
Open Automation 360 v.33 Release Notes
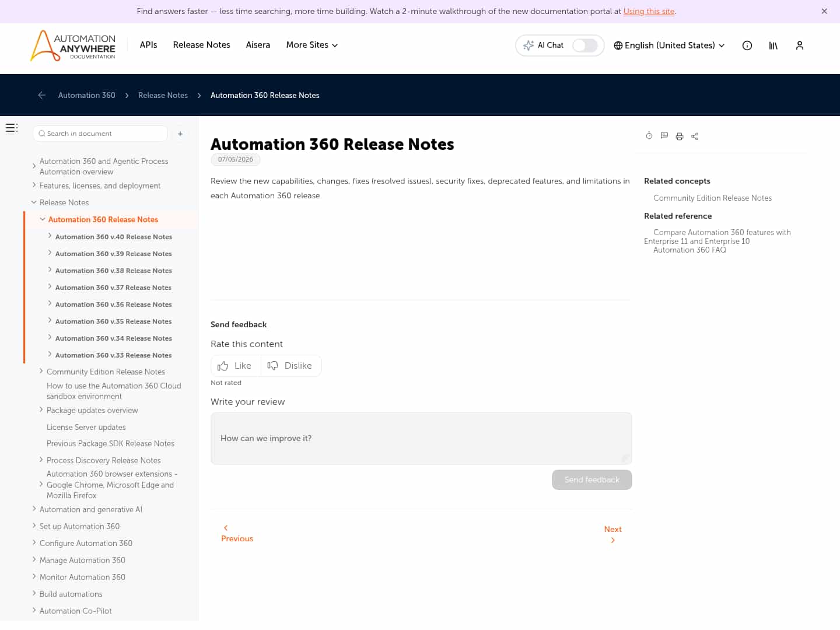(x=113, y=355)
